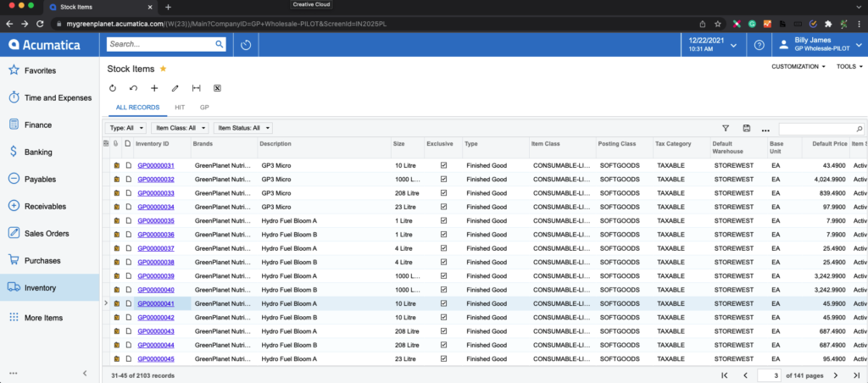This screenshot has width=868, height=383.
Task: Open the history clock icon in header
Action: click(x=247, y=45)
